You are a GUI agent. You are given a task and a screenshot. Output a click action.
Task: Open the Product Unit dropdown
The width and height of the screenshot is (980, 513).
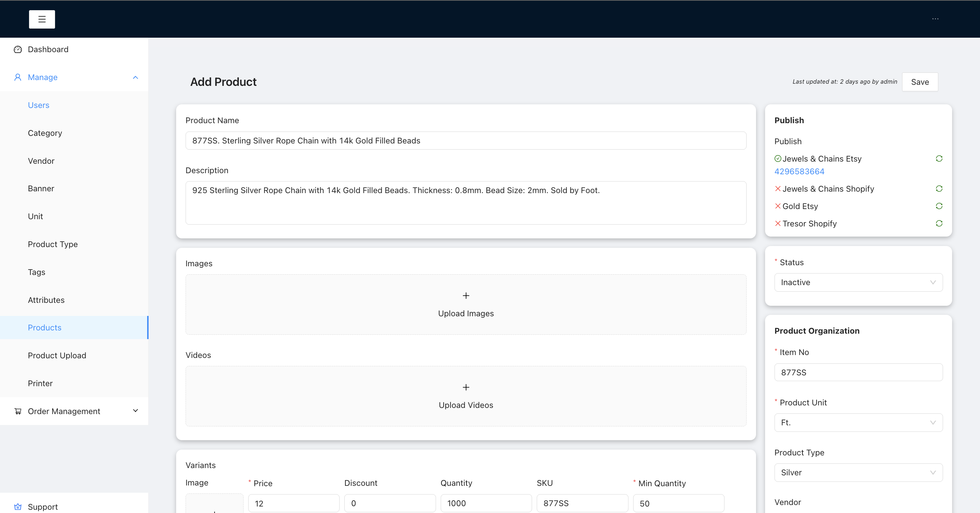858,422
